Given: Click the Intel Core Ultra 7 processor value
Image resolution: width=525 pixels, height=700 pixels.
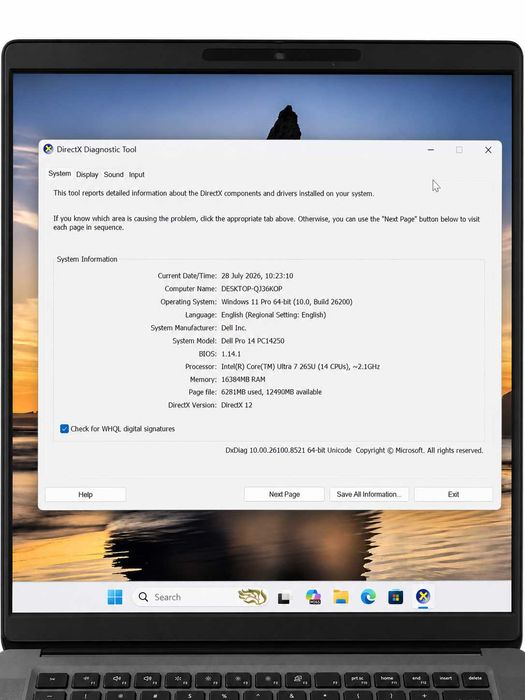Looking at the screenshot, I should [x=300, y=367].
